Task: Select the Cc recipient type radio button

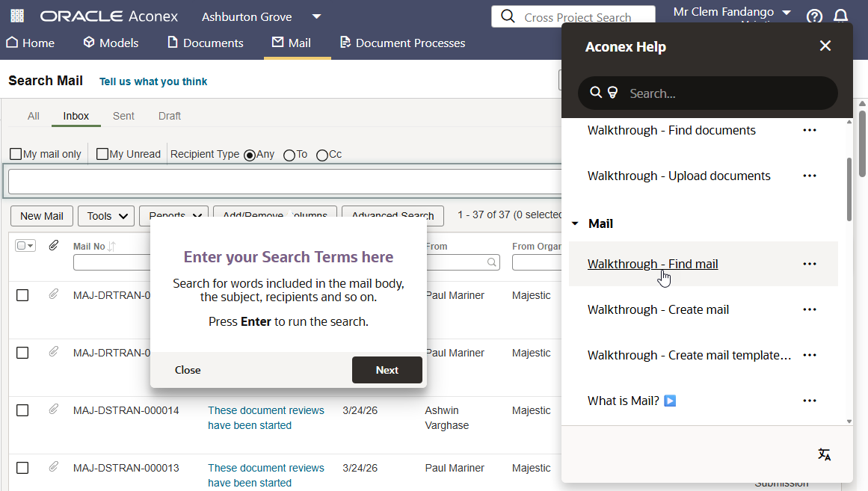Action: pos(322,155)
